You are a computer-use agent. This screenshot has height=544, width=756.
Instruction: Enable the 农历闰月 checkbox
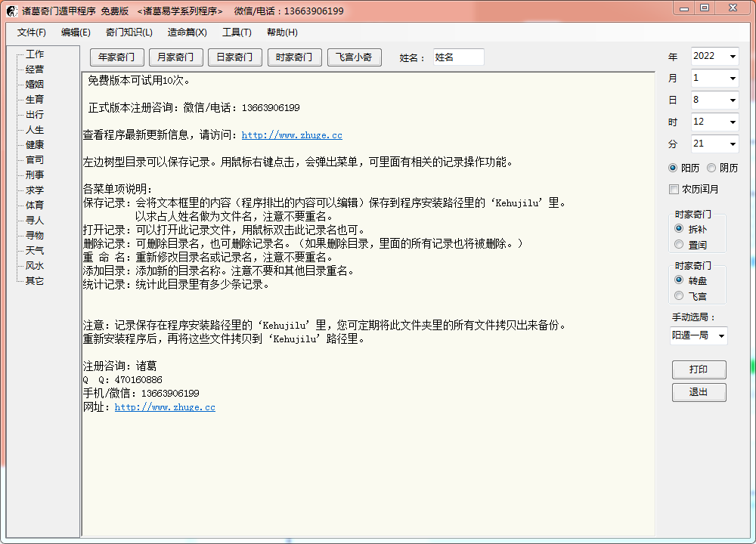674,189
